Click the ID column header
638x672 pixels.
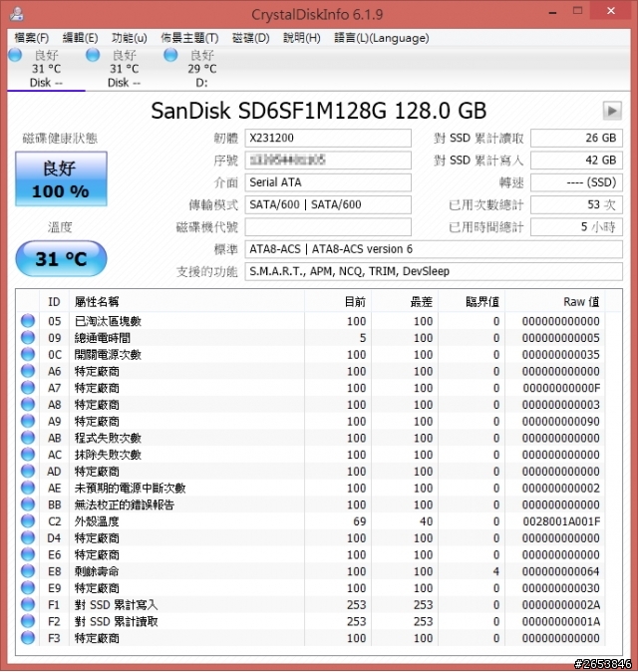pyautogui.click(x=54, y=302)
